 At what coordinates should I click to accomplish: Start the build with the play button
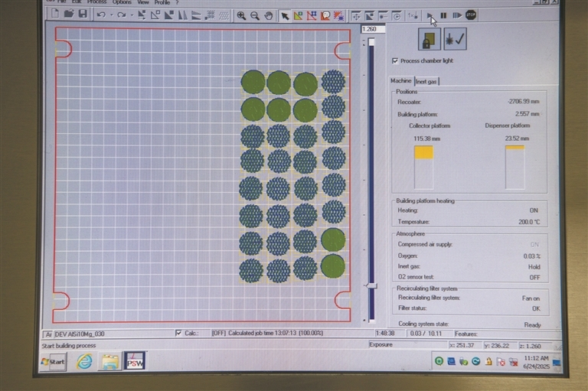[x=430, y=15]
